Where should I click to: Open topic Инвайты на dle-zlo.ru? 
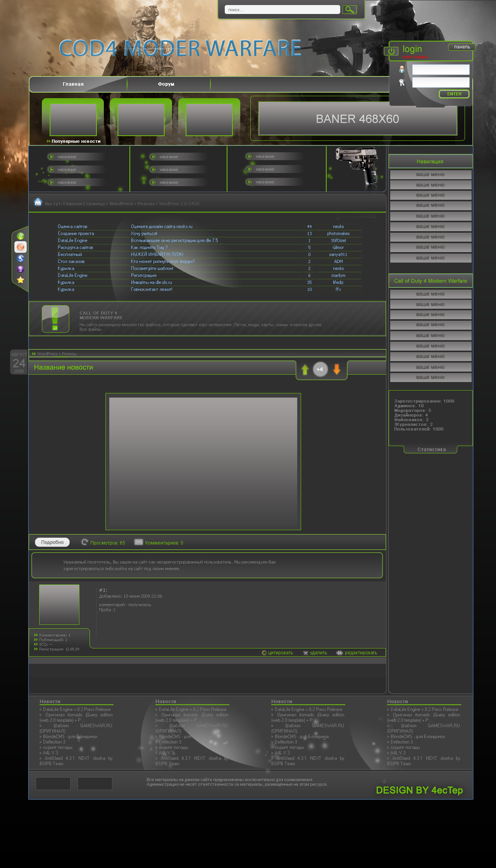(x=152, y=282)
